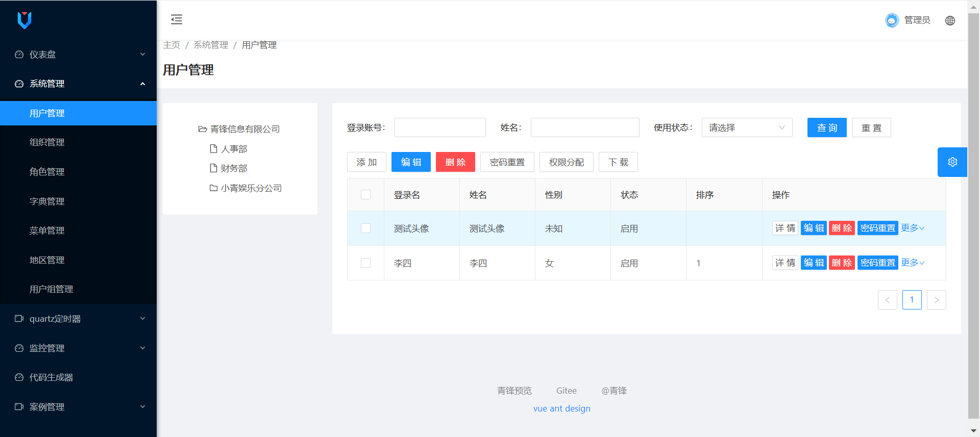Viewport: 980px width, 437px height.
Task: Open language globe icon in header
Action: pyautogui.click(x=950, y=20)
